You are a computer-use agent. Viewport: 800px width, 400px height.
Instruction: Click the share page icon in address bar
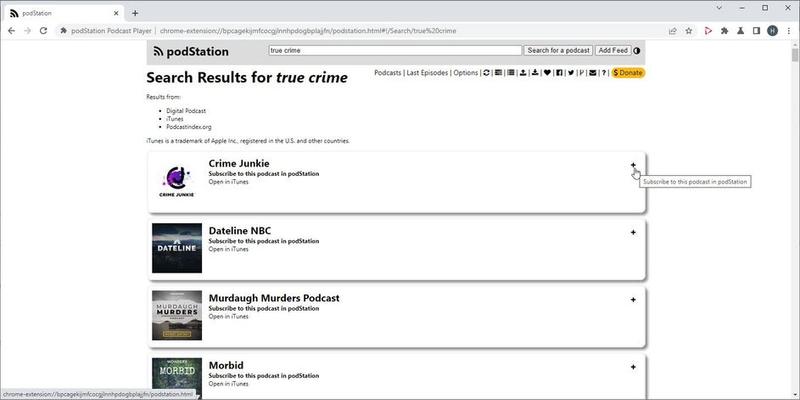click(672, 31)
